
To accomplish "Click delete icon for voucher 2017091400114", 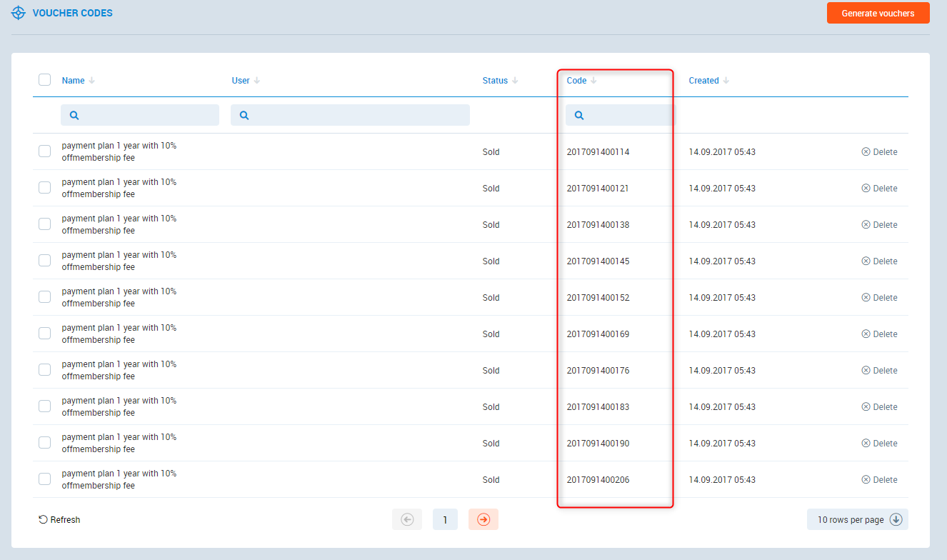I will tap(866, 152).
